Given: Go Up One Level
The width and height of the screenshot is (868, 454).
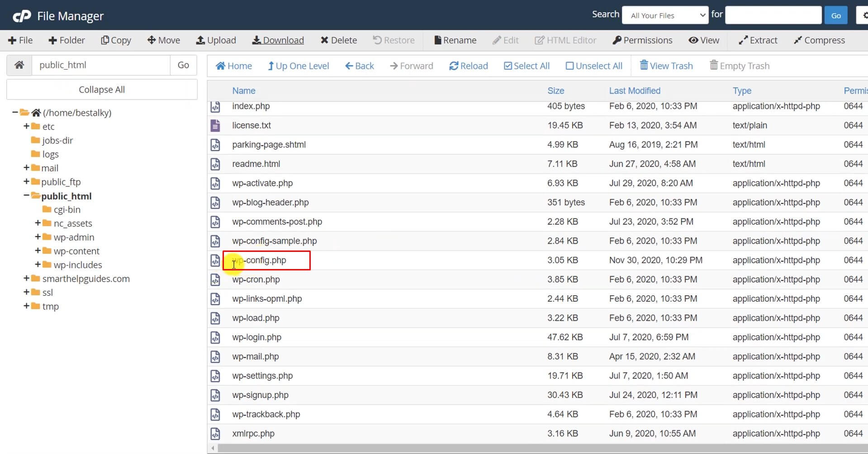Looking at the screenshot, I should 298,66.
